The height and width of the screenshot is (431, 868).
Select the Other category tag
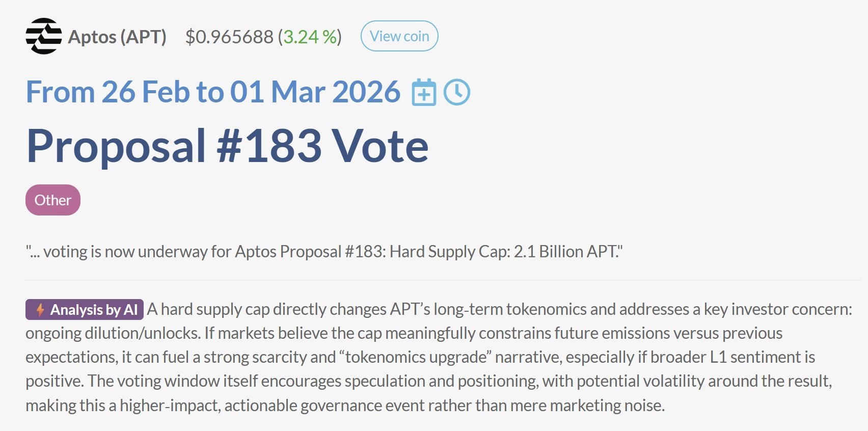pyautogui.click(x=53, y=200)
